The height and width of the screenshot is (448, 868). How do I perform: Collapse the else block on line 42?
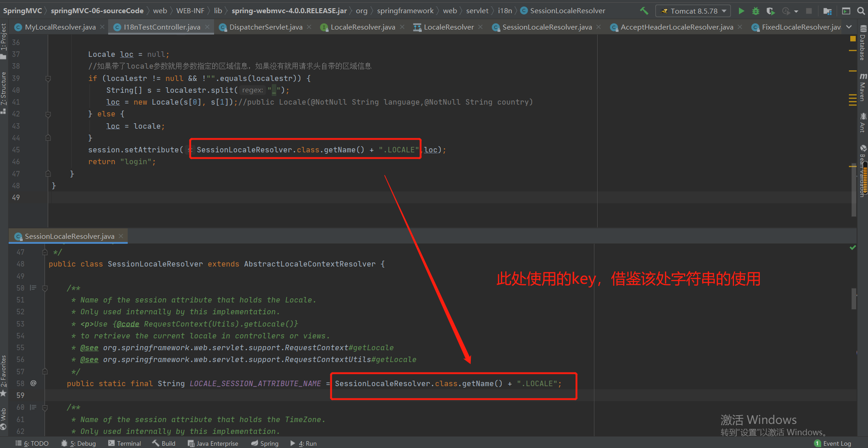[48, 114]
